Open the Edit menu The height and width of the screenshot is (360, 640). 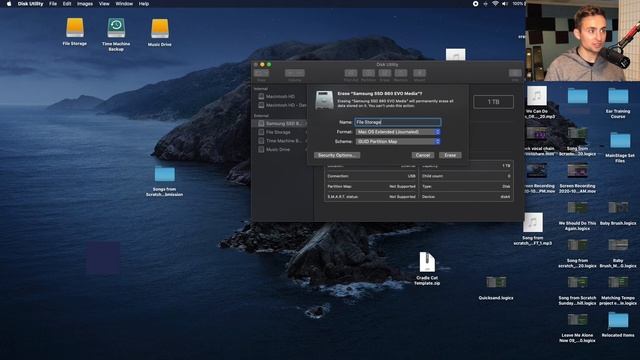pyautogui.click(x=67, y=4)
